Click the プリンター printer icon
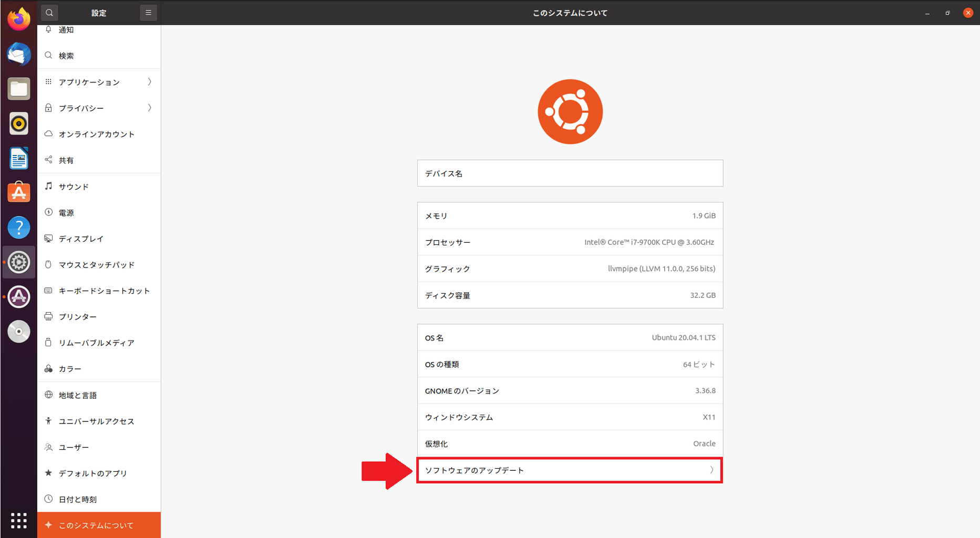 pos(48,316)
